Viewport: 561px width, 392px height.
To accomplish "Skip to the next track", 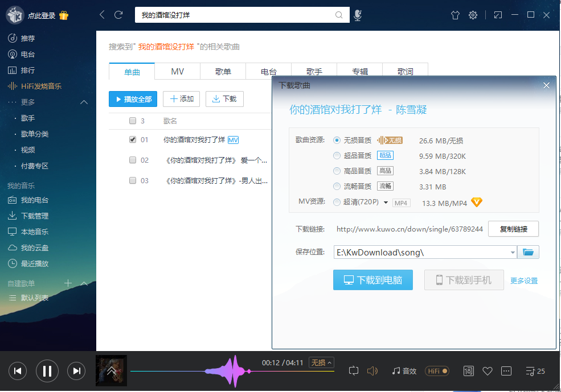I will pyautogui.click(x=76, y=371).
